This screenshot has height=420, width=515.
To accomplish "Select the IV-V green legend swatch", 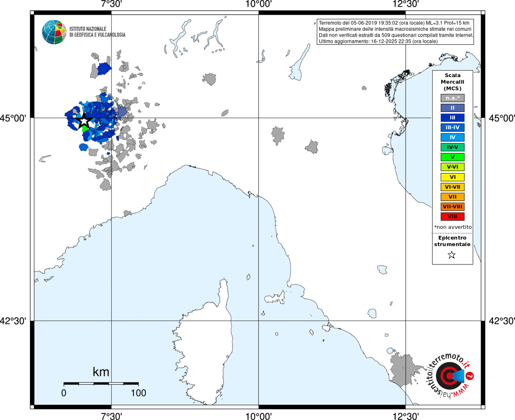I will point(453,147).
